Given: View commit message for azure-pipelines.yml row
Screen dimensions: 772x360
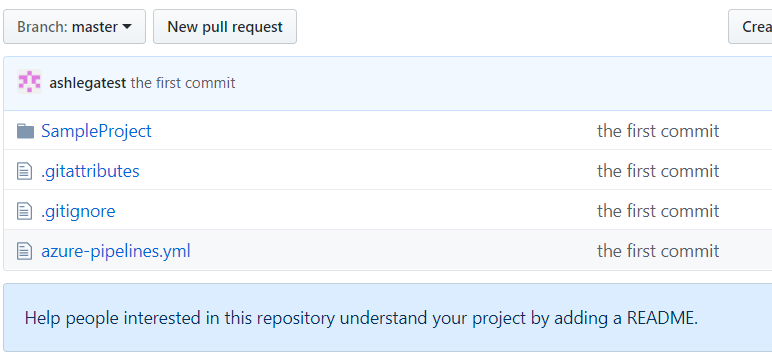Looking at the screenshot, I should coord(658,251).
